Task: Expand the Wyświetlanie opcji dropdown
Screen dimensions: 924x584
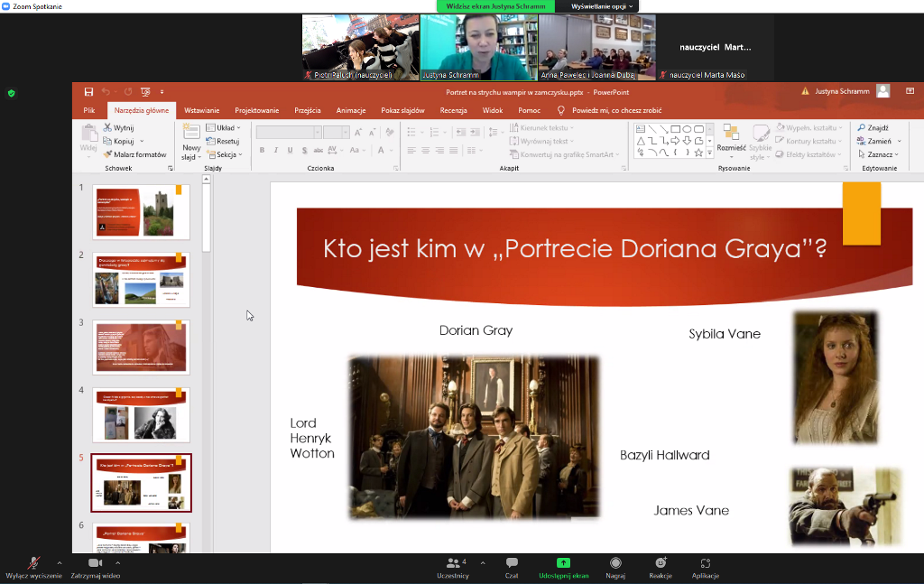Action: pyautogui.click(x=602, y=6)
